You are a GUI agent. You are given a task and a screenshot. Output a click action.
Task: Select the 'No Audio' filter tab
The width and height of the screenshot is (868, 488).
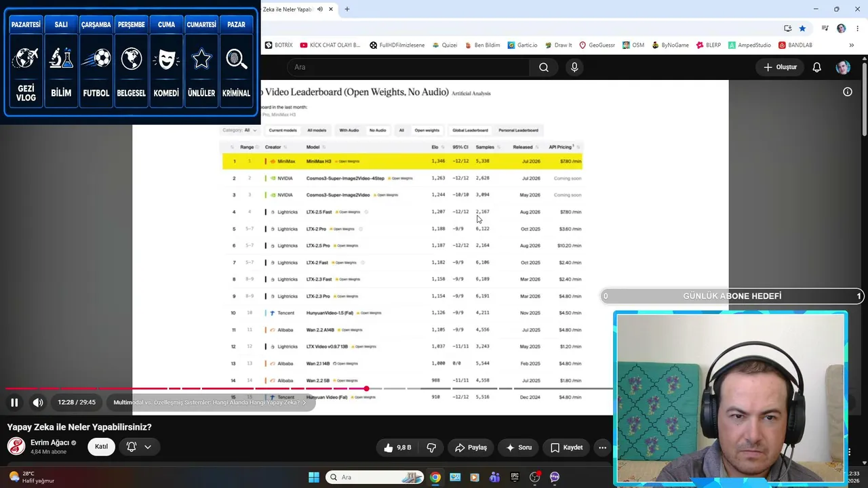click(378, 130)
